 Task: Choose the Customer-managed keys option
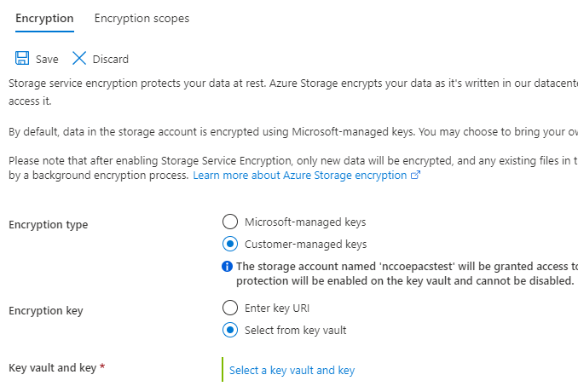[x=229, y=244]
